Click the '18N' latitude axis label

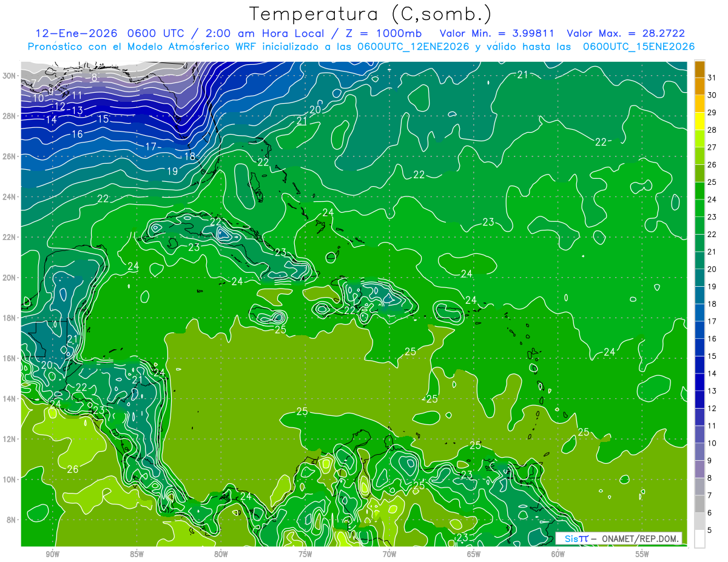coord(10,318)
